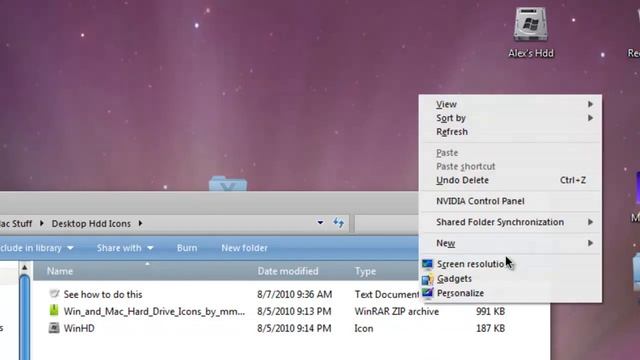Screen dimensions: 640x360
Task: Click the 8/5/2010 9:13 PM date cell
Action: 294,311
